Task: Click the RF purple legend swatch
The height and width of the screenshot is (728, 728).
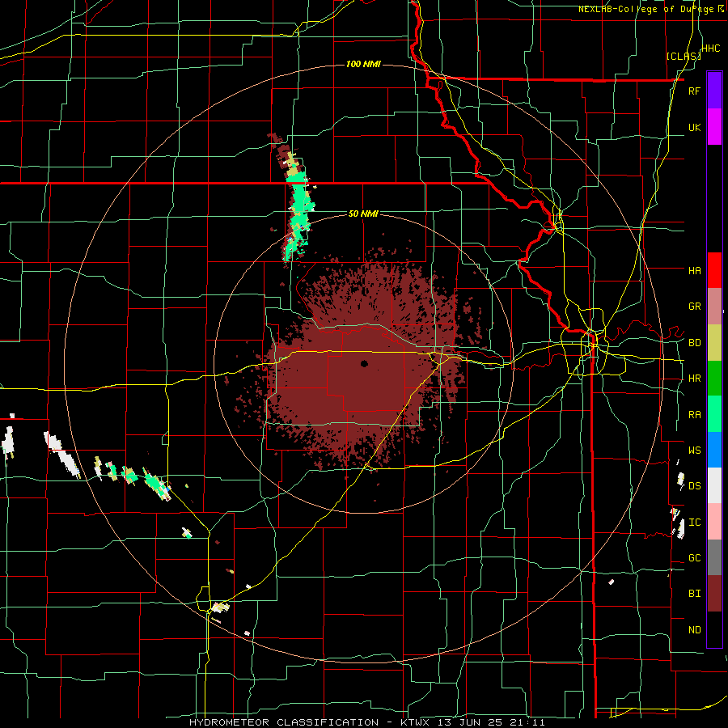Action: click(x=714, y=91)
